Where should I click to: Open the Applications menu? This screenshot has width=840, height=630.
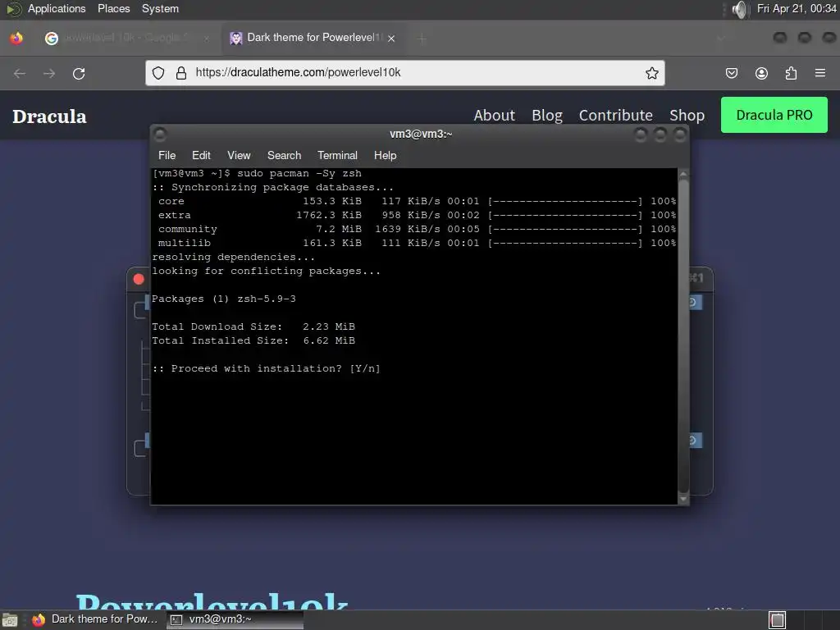(57, 8)
